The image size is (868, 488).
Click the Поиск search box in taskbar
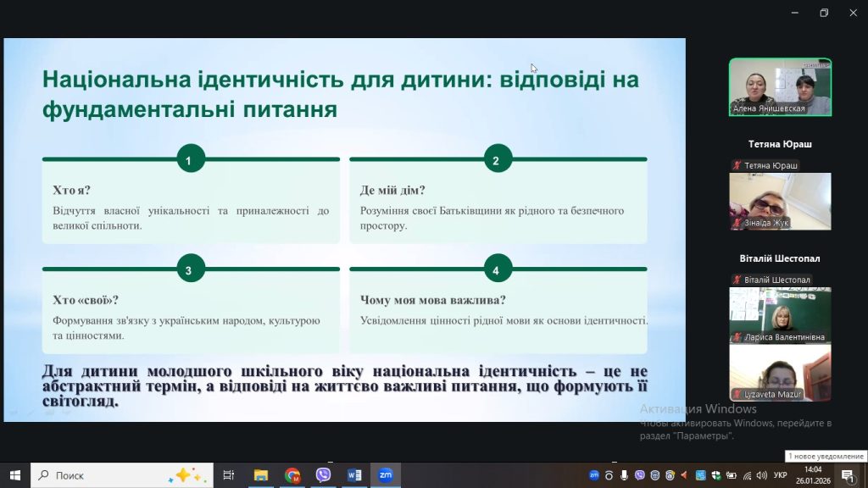[x=119, y=475]
